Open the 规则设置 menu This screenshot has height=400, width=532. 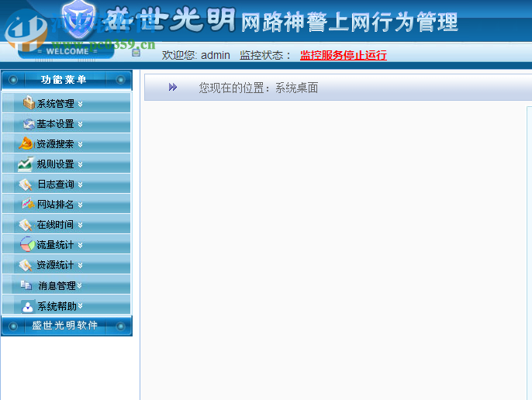click(x=66, y=164)
